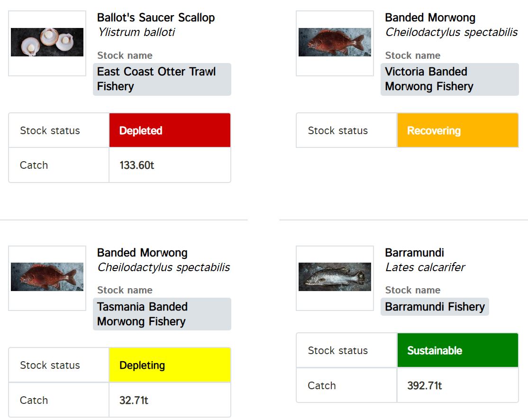Click the Ylistrum balloti scientific name

click(x=137, y=32)
